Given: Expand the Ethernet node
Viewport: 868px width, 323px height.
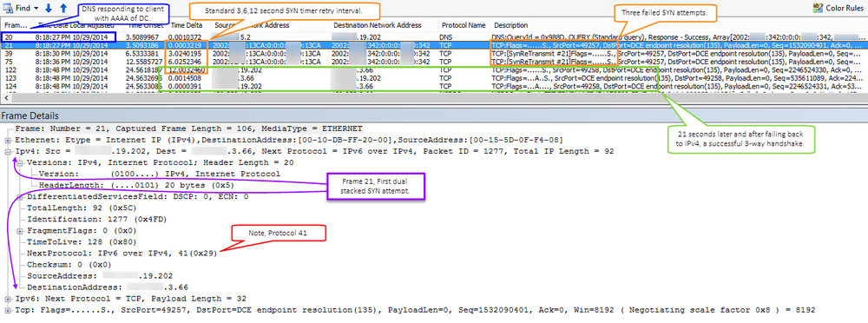Looking at the screenshot, I should click(9, 140).
